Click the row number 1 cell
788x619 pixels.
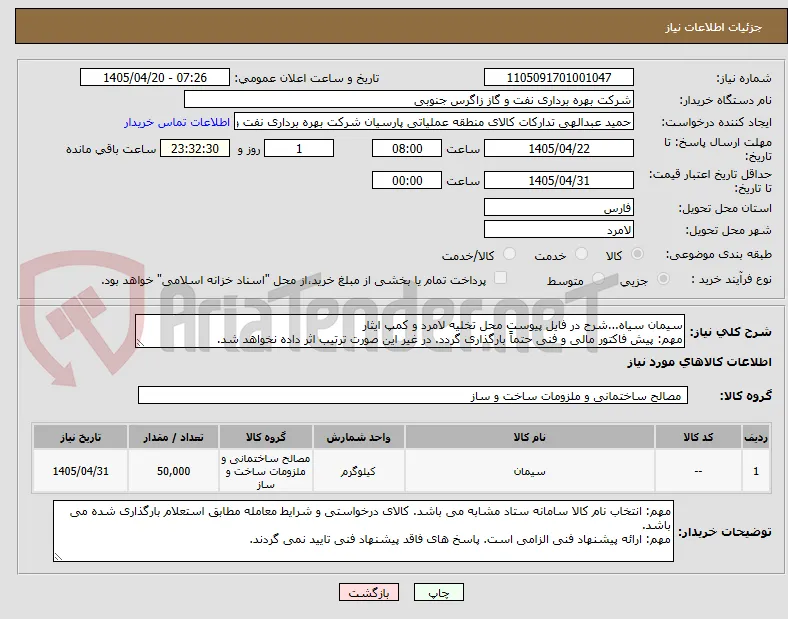click(x=756, y=471)
